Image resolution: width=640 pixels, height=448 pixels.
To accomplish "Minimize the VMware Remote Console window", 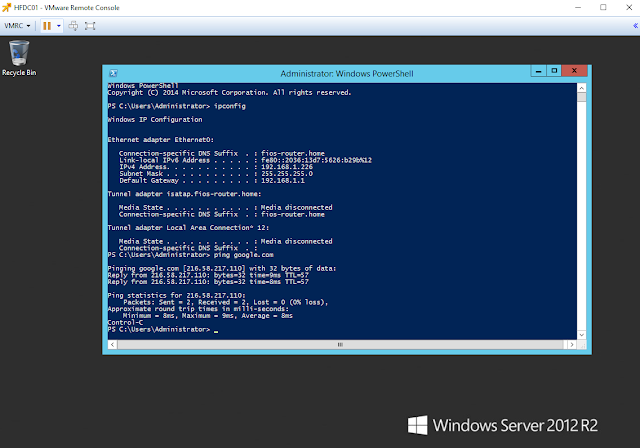I will point(578,7).
